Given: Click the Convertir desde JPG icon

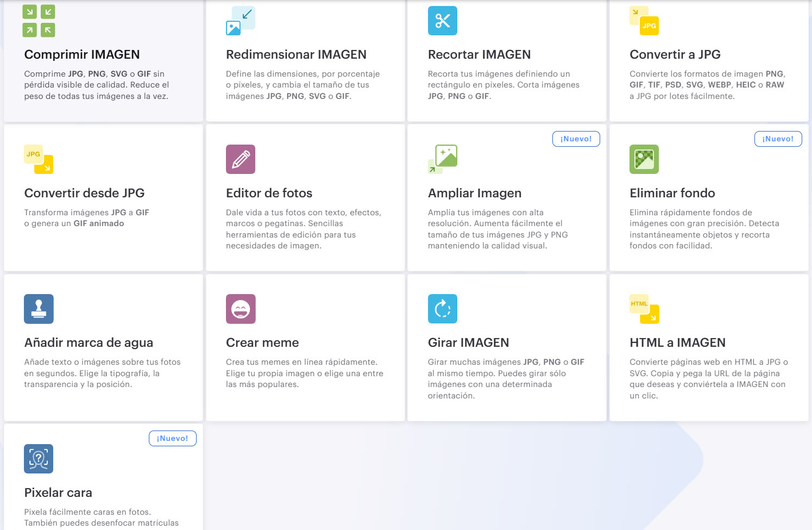Looking at the screenshot, I should click(39, 159).
